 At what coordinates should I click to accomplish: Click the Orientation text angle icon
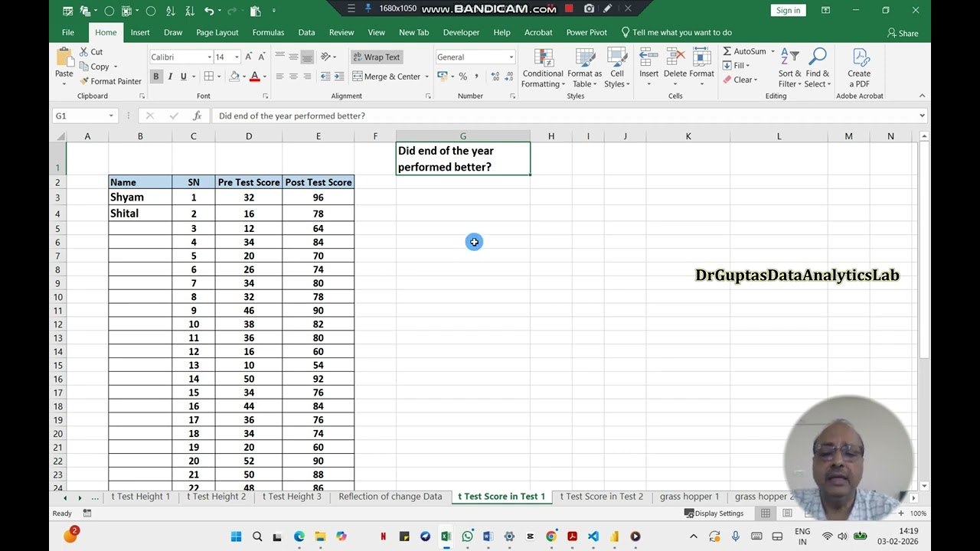click(326, 57)
